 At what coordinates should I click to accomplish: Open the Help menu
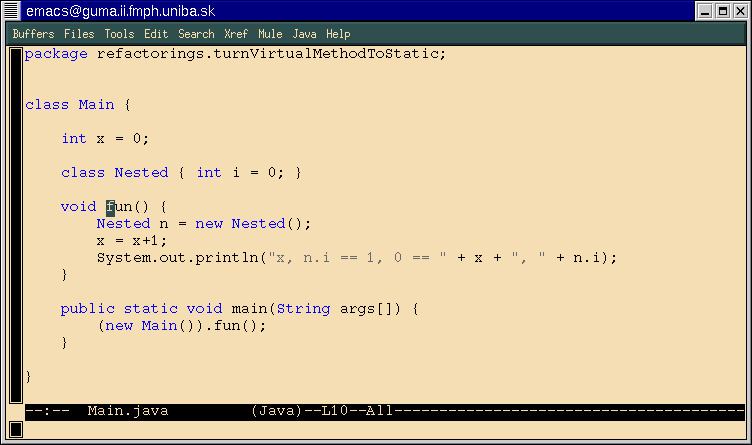(338, 34)
